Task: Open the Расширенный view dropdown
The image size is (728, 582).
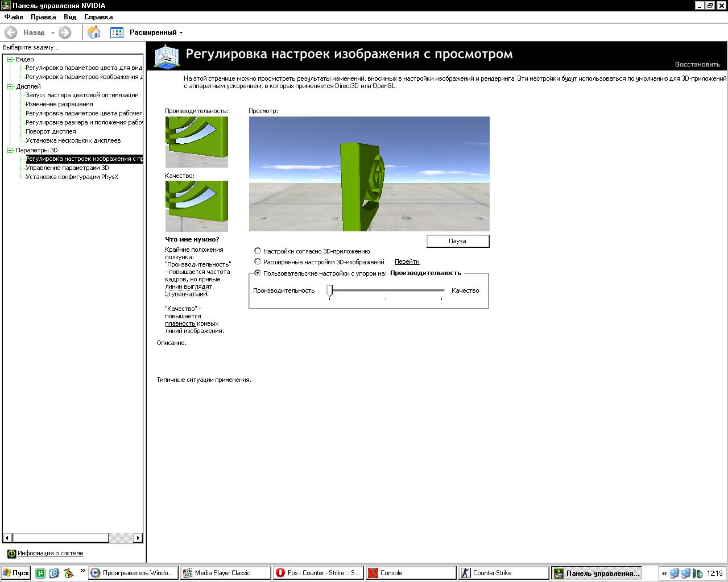Action: click(x=156, y=32)
